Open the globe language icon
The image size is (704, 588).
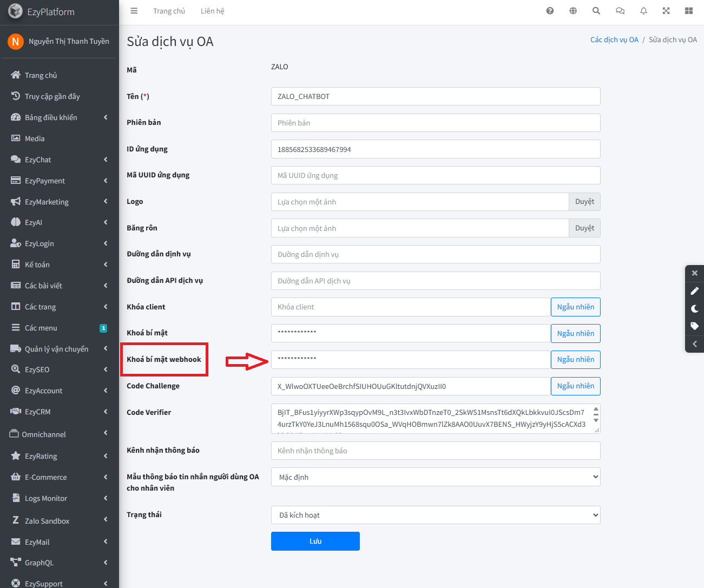click(x=573, y=11)
